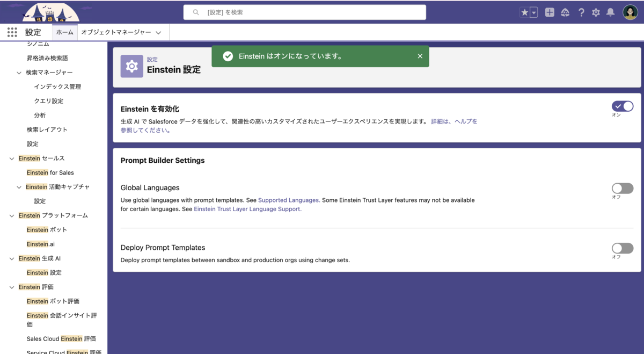Viewport: 644px width, 354px height.
Task: Collapse the Einstein 活動キャプチャ section
Action: click(19, 187)
